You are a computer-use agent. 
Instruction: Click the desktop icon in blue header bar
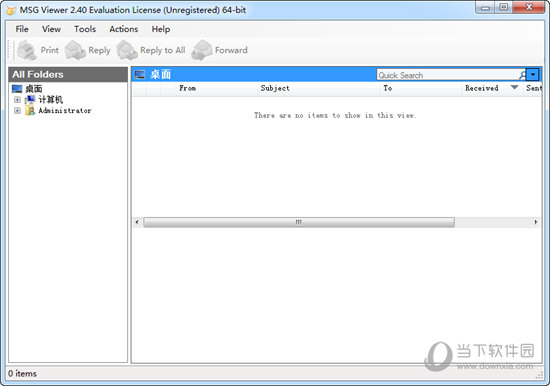pos(140,74)
